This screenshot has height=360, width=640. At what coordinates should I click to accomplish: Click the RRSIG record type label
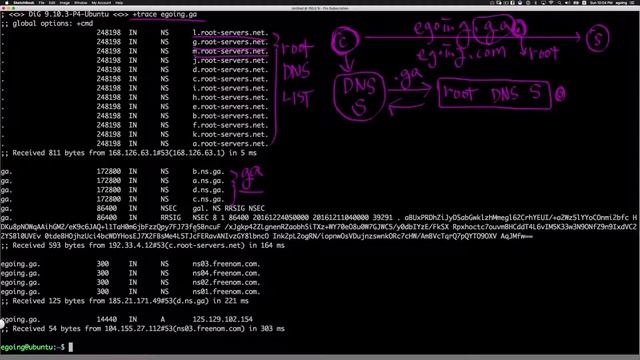click(170, 218)
